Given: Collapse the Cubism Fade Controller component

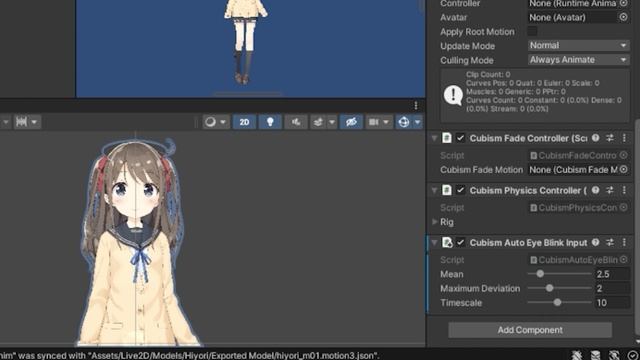Looking at the screenshot, I should pos(434,138).
